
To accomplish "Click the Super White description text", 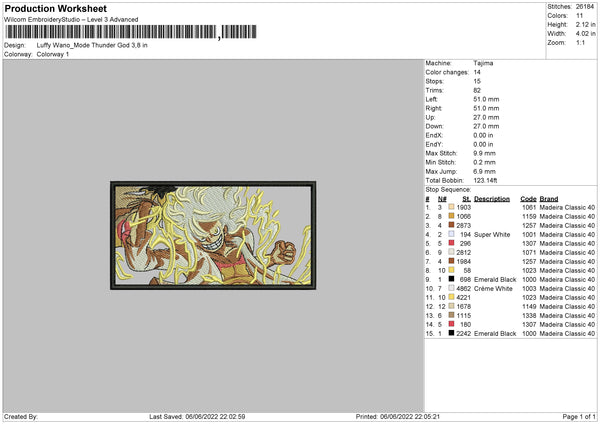I will click(492, 235).
